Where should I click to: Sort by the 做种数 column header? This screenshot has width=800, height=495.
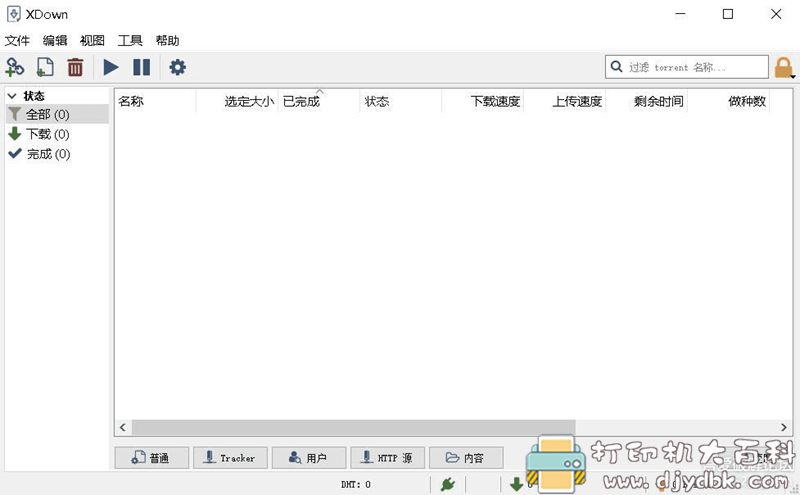coord(729,102)
